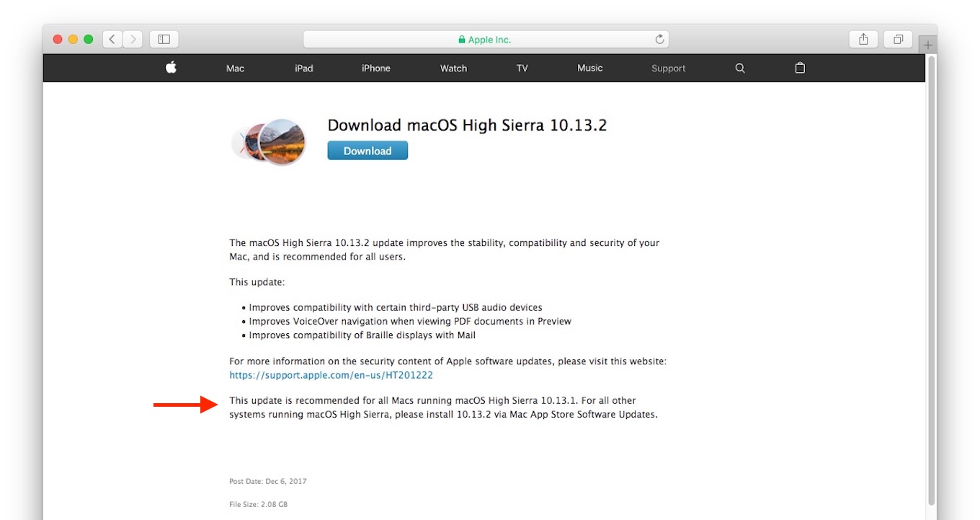The width and height of the screenshot is (980, 520).
Task: Click the Apple Inc. address bar
Action: click(485, 40)
